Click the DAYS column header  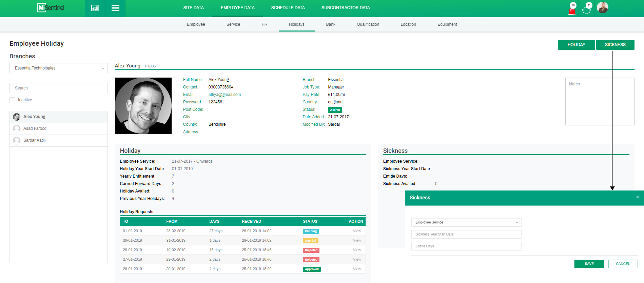click(214, 221)
